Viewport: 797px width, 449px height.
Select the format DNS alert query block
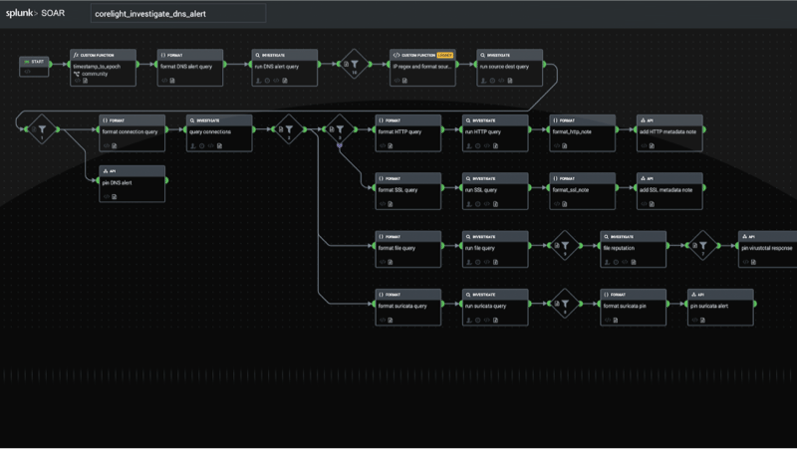click(x=190, y=68)
